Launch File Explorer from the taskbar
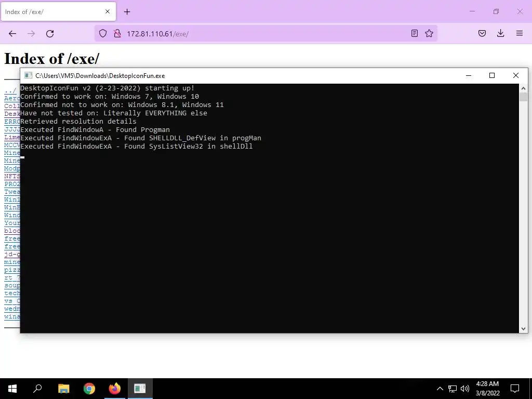 64,389
